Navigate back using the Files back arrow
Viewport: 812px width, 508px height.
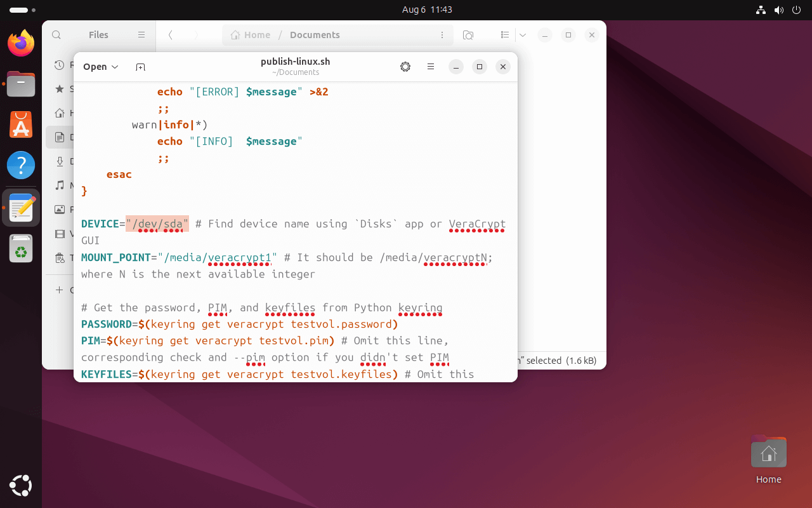(170, 35)
